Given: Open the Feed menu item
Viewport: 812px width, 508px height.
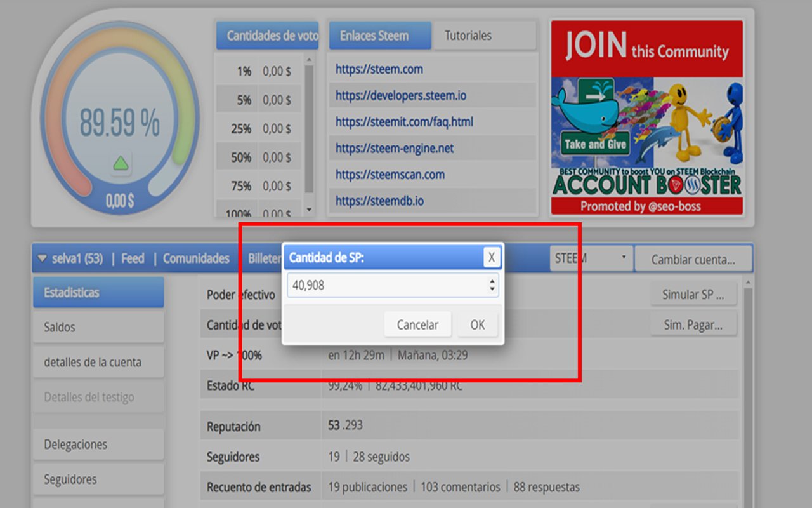Looking at the screenshot, I should click(133, 258).
